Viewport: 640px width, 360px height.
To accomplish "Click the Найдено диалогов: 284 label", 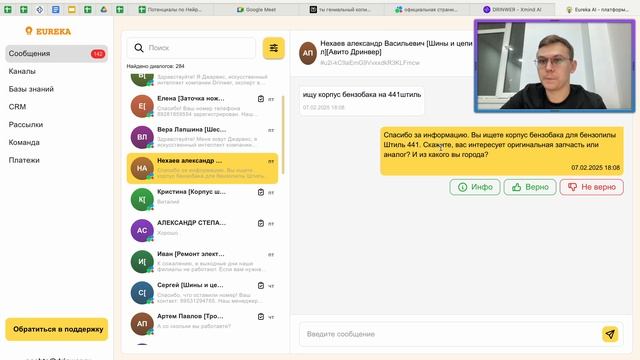I will pos(156,66).
